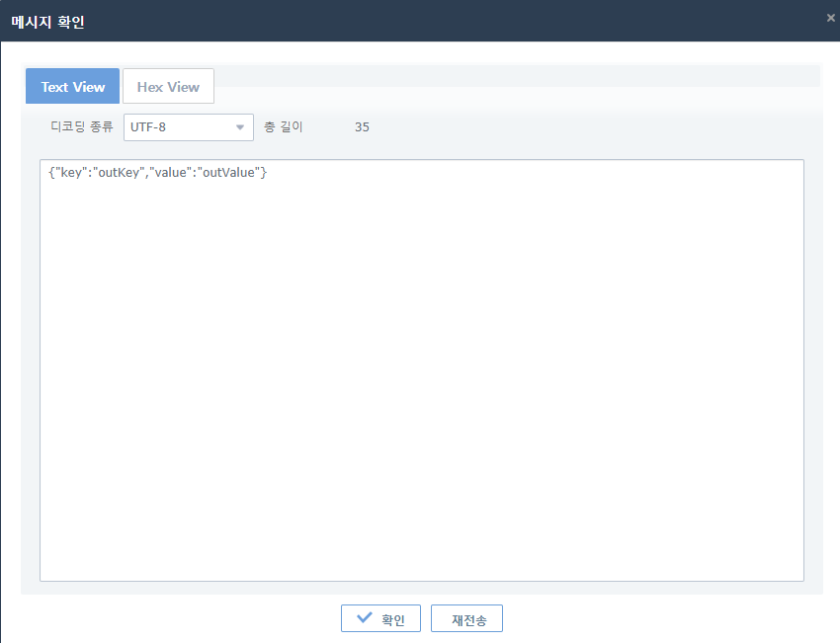Switch to the Text View tab
Image resolution: width=840 pixels, height=643 pixels.
point(72,87)
